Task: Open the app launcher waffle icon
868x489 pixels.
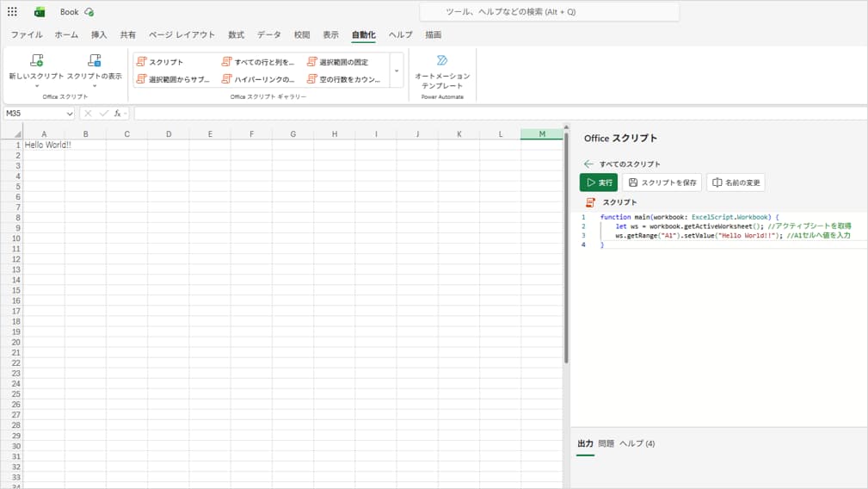Action: (12, 12)
